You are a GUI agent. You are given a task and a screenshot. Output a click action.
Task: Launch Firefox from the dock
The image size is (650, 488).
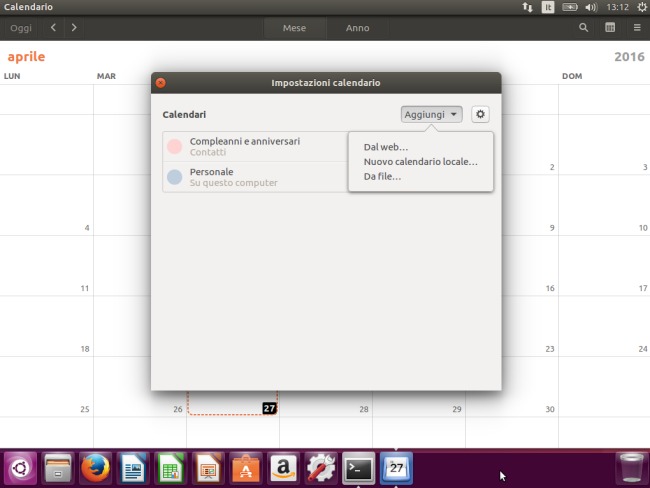96,467
